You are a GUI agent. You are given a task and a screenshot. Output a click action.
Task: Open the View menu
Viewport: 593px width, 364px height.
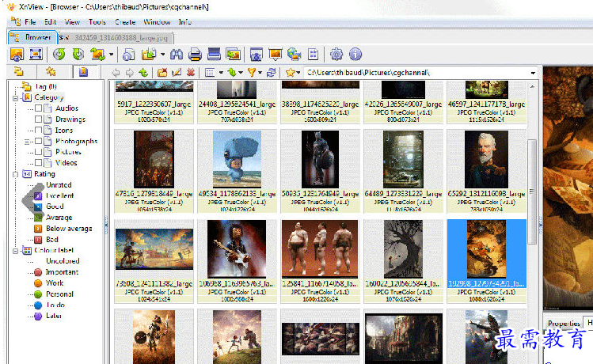click(x=72, y=22)
